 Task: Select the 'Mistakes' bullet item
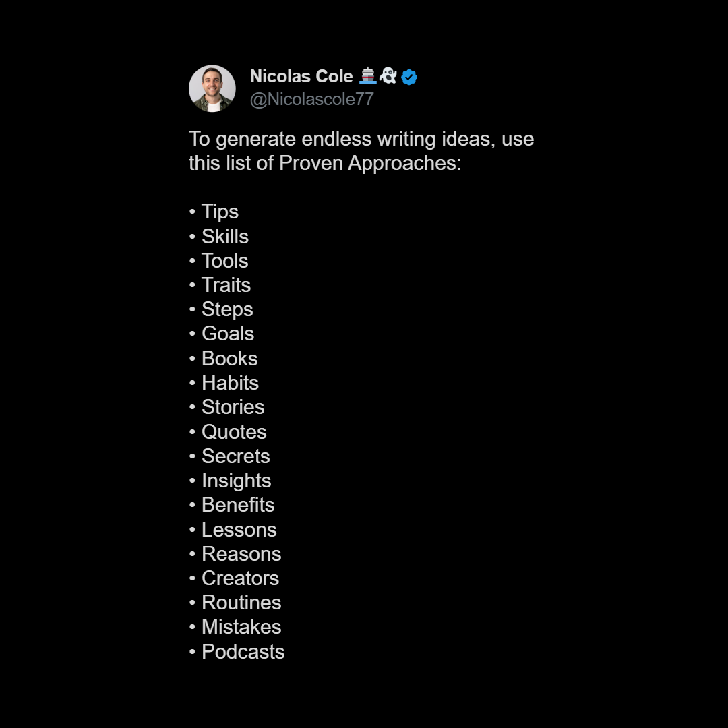235,627
